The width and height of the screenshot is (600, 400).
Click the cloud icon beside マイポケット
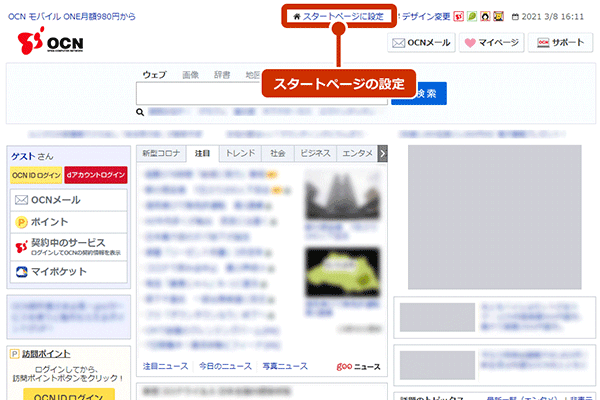point(21,271)
